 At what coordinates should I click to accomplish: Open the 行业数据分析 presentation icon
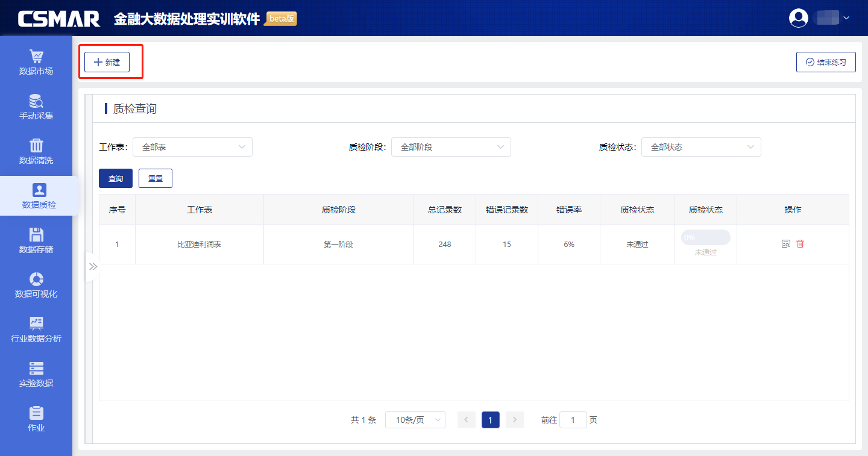point(36,323)
